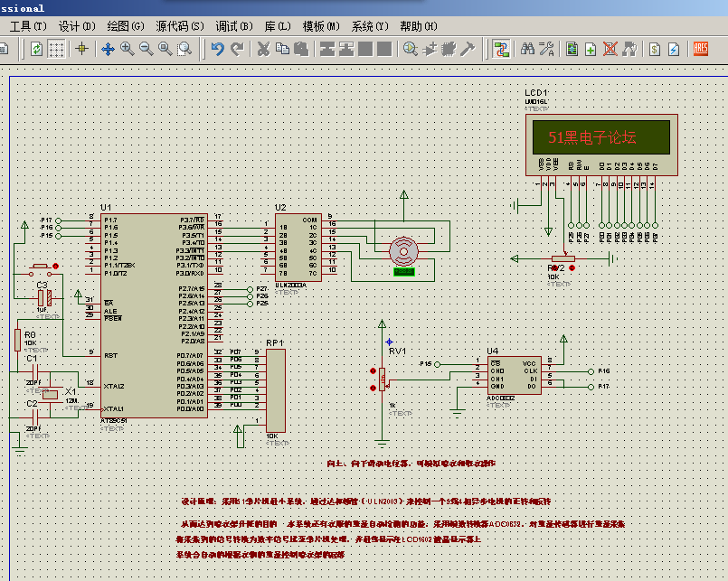
Task: Open the 工具(T) menu
Action: 28,26
